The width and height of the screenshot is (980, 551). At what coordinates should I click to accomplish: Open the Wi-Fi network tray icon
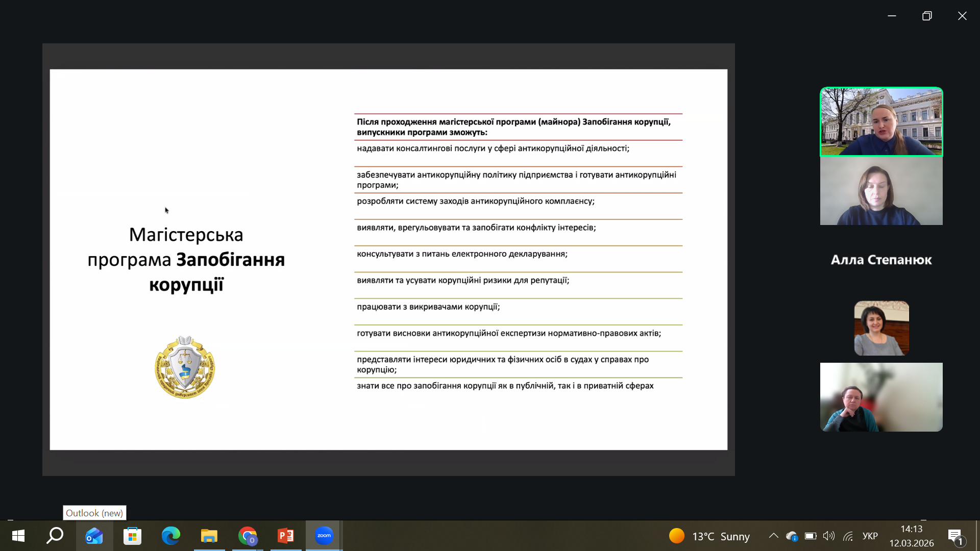(x=848, y=536)
